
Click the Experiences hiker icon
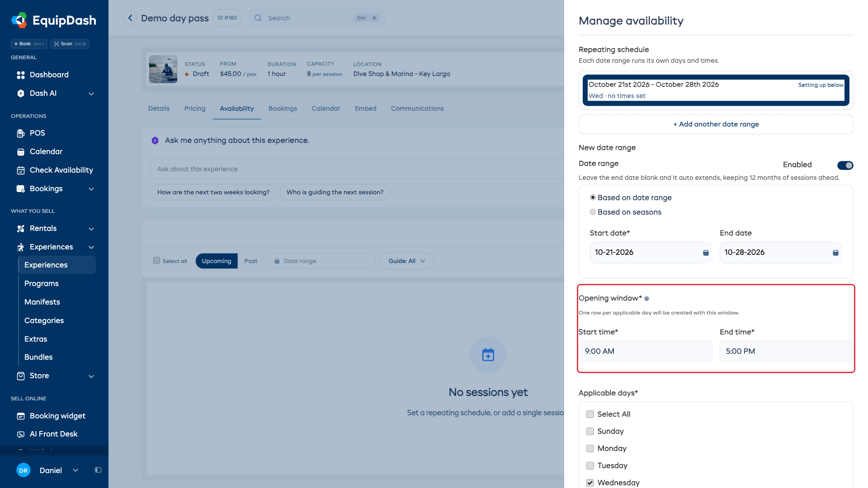click(x=21, y=247)
